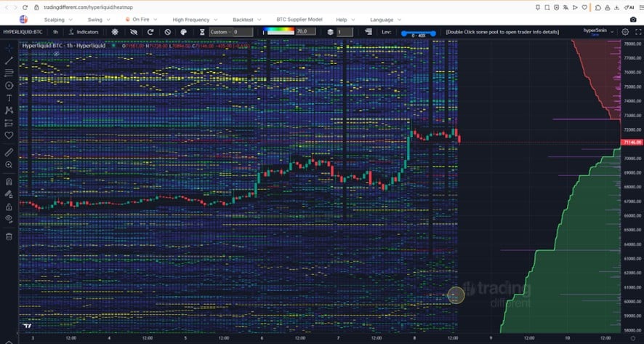This screenshot has height=344, width=644.
Task: Open the Custom time range dropdown
Action: (221, 32)
